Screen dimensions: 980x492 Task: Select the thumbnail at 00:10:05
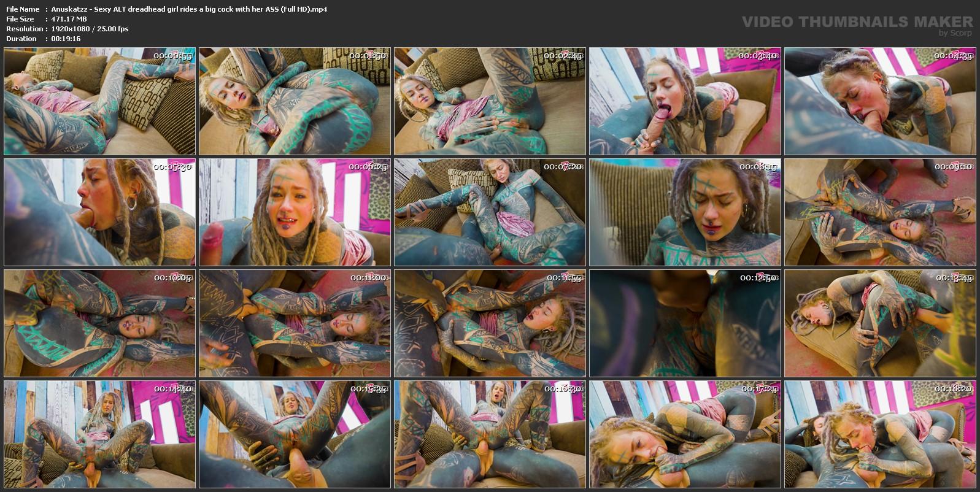pos(99,323)
